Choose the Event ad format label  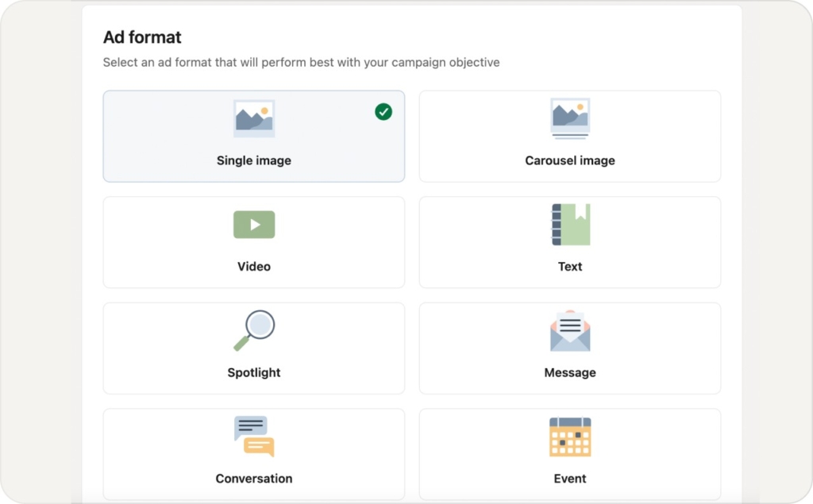(x=570, y=479)
